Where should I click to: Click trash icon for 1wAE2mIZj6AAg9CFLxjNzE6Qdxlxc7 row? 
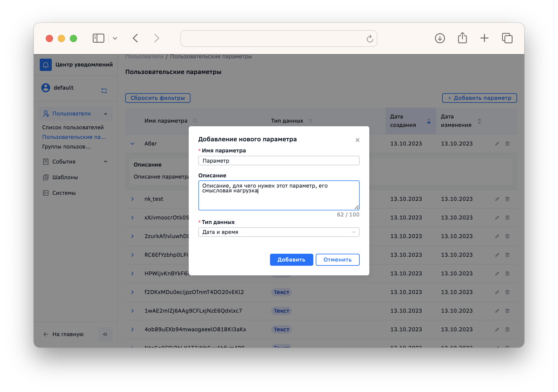click(507, 311)
